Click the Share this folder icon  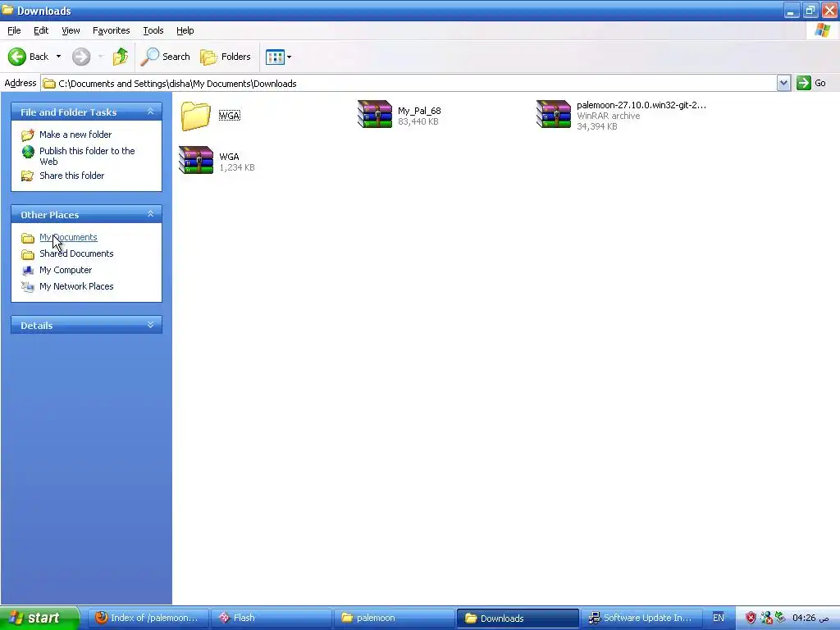pyautogui.click(x=27, y=176)
